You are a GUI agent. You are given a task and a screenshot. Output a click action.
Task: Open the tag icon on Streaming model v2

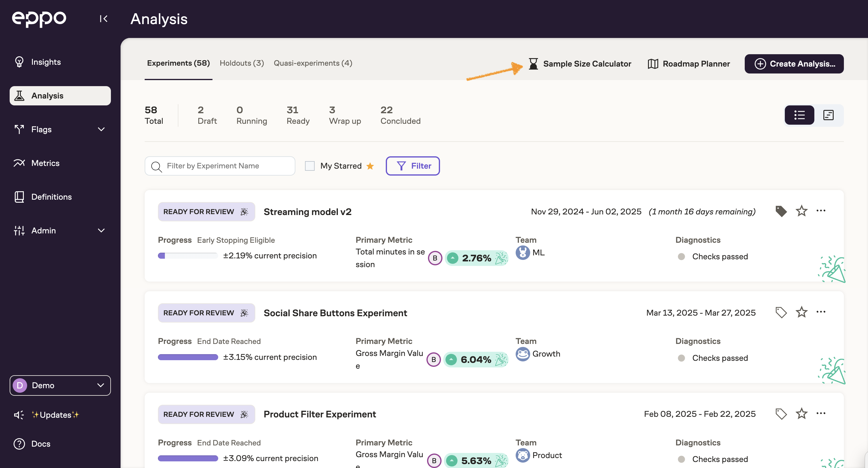pos(781,211)
